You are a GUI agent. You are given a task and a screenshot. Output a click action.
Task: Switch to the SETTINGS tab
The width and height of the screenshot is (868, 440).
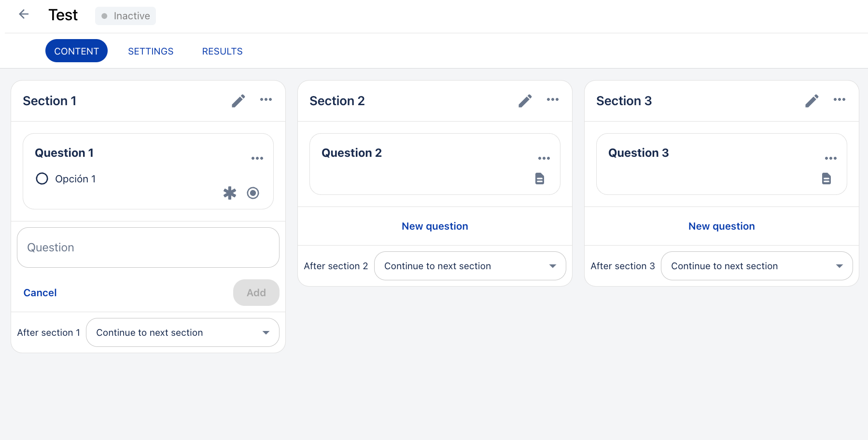(x=151, y=51)
